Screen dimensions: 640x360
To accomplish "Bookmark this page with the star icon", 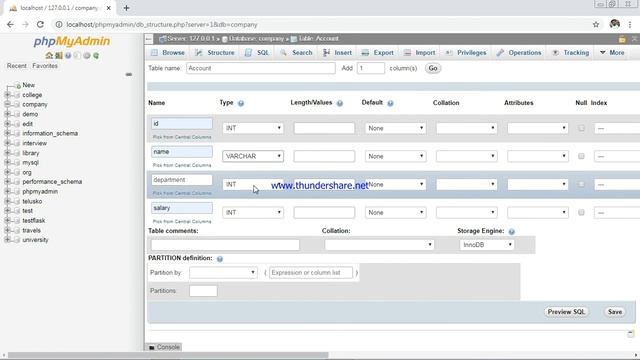I will coord(596,24).
